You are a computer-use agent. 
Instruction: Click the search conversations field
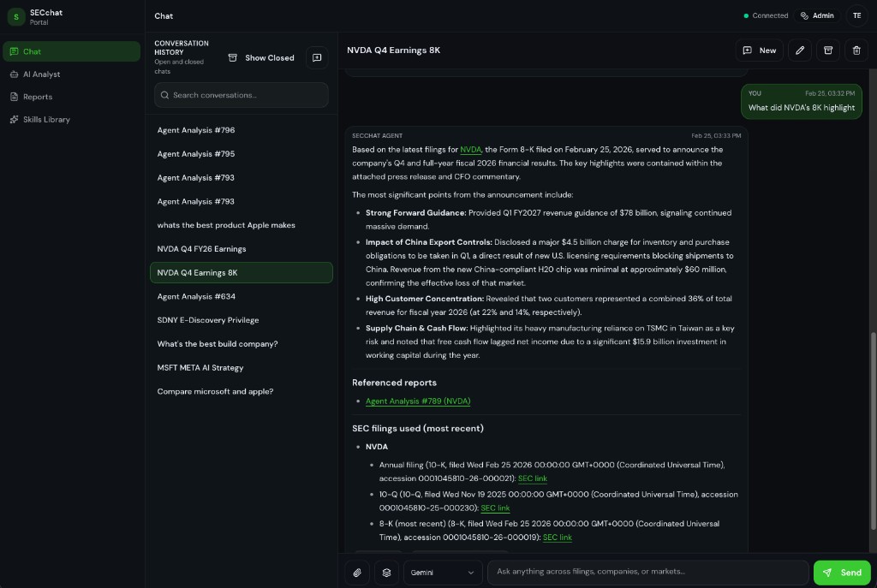click(x=241, y=95)
